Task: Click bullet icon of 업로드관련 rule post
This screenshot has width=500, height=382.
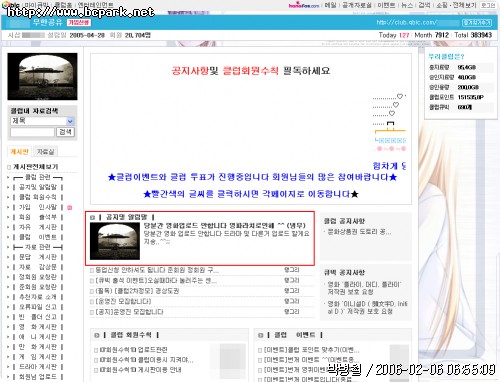Action: point(96,350)
